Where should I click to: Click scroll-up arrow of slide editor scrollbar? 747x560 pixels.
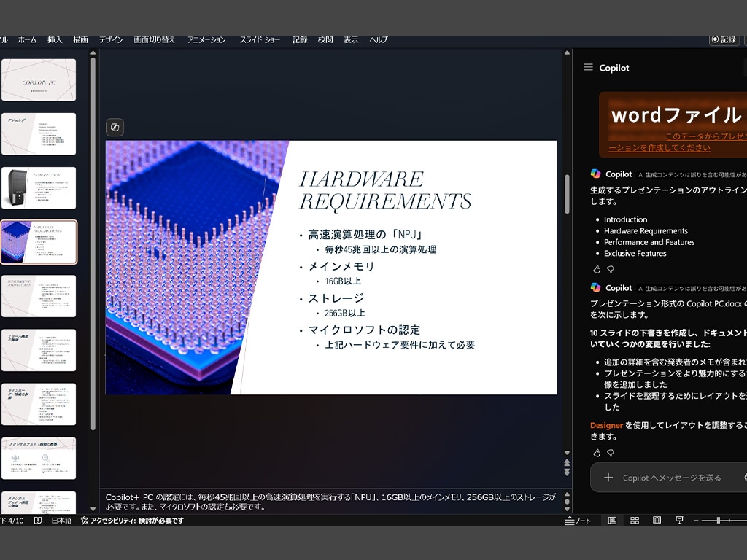tap(567, 52)
